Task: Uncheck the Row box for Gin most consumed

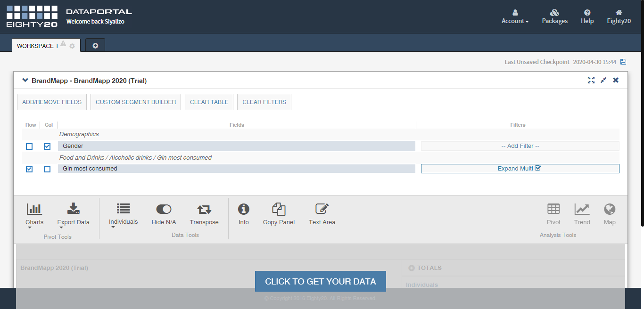Action: coord(29,169)
